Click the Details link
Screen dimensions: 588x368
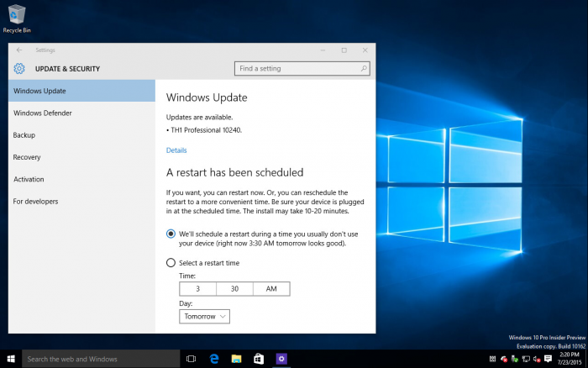tap(176, 150)
